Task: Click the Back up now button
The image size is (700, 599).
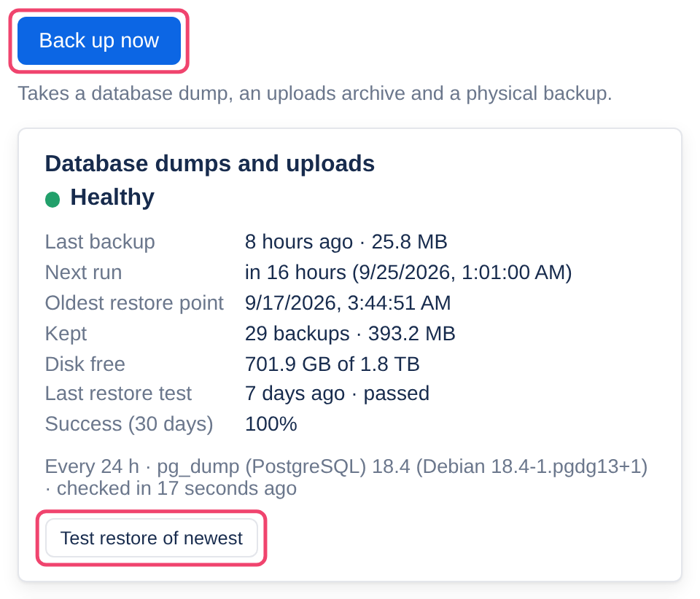Action: pos(99,41)
